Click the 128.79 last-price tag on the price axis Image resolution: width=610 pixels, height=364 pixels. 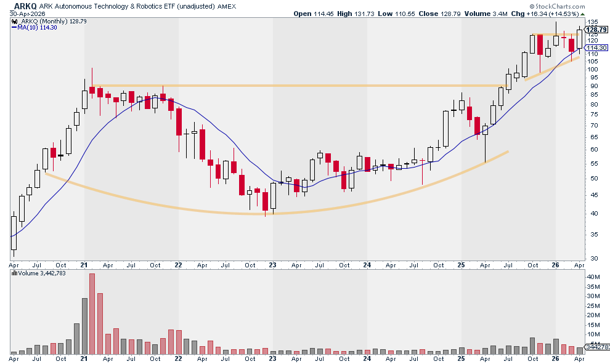click(596, 30)
